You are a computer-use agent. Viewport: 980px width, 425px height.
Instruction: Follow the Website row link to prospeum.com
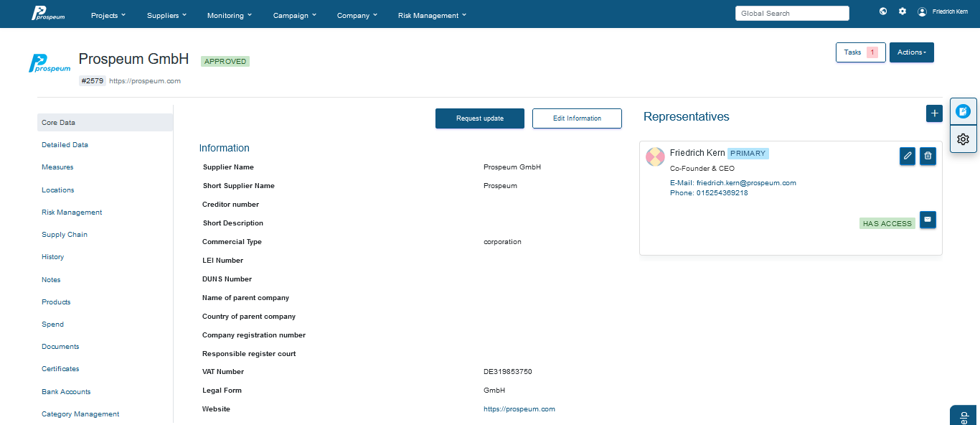coord(519,409)
